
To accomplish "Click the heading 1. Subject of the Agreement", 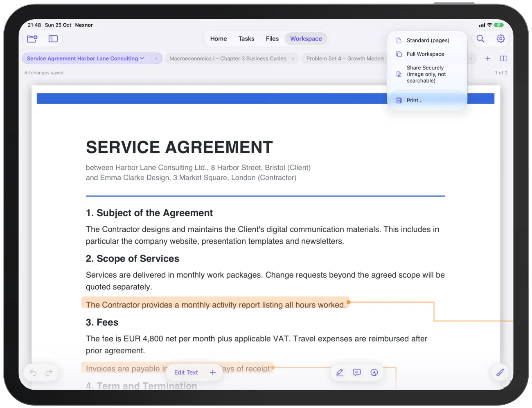I will click(149, 213).
